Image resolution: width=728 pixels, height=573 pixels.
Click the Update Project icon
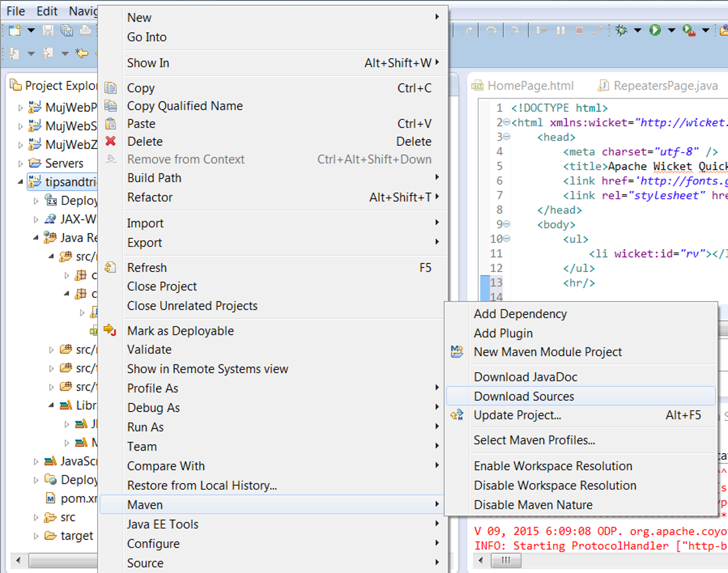coord(457,415)
